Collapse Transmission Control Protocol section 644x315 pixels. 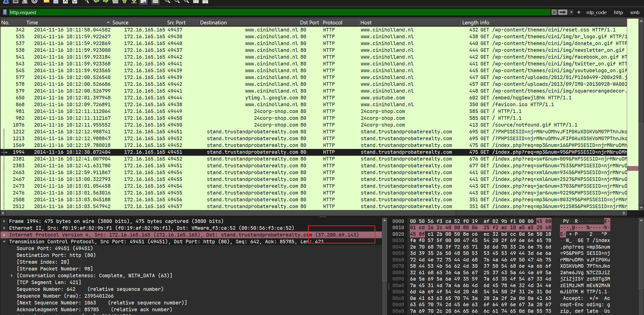[4, 242]
